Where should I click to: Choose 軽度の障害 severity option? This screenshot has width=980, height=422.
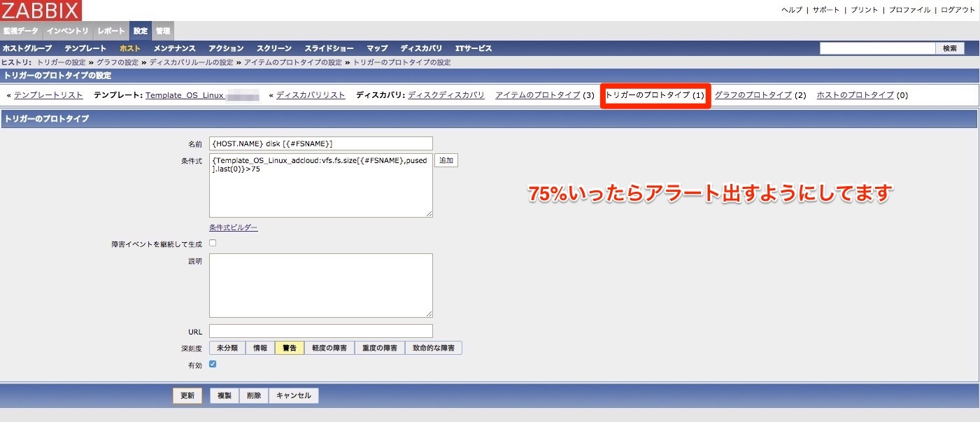pyautogui.click(x=329, y=348)
